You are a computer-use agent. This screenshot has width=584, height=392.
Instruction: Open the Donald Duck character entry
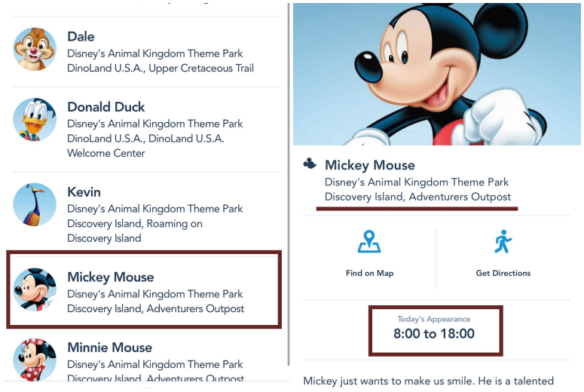point(154,130)
